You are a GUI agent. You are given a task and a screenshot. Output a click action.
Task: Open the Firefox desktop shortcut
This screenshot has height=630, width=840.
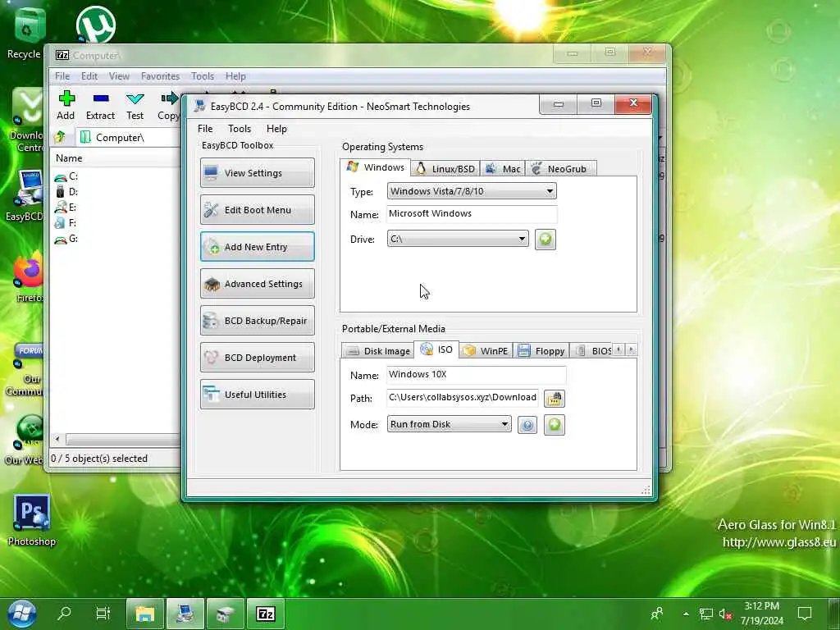29,277
